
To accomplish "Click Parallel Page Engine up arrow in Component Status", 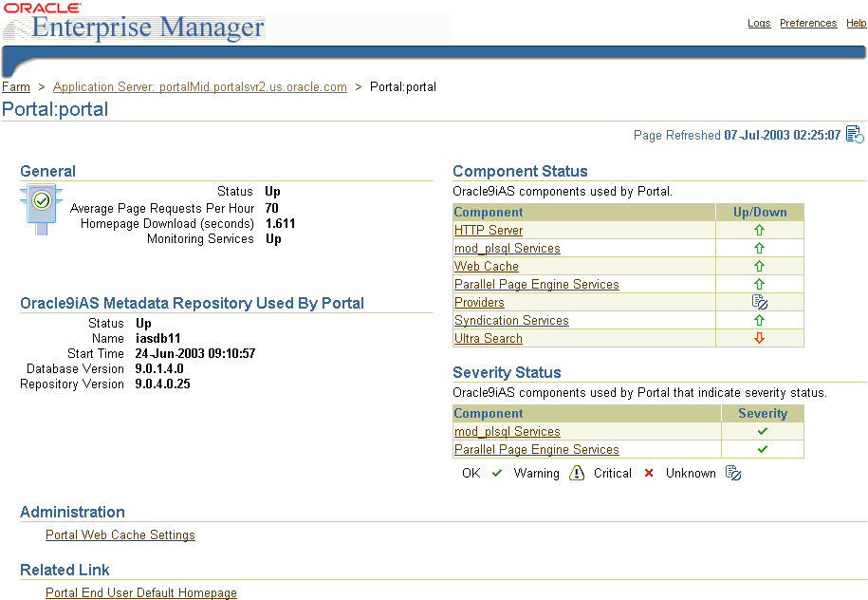I will (x=759, y=284).
